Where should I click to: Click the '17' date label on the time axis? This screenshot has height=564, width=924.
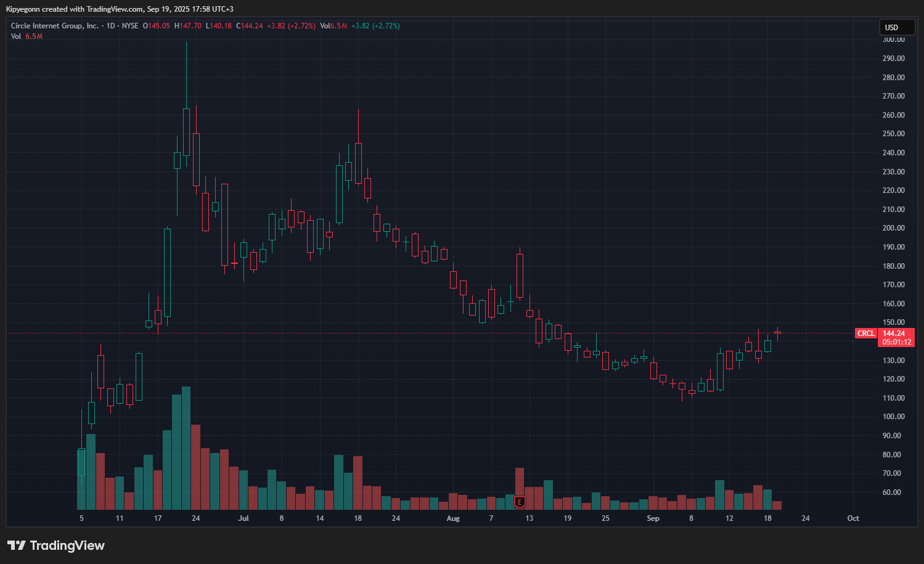(x=158, y=518)
